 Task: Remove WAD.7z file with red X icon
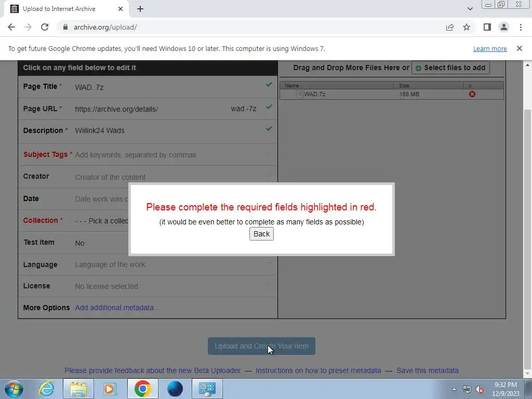(x=472, y=94)
